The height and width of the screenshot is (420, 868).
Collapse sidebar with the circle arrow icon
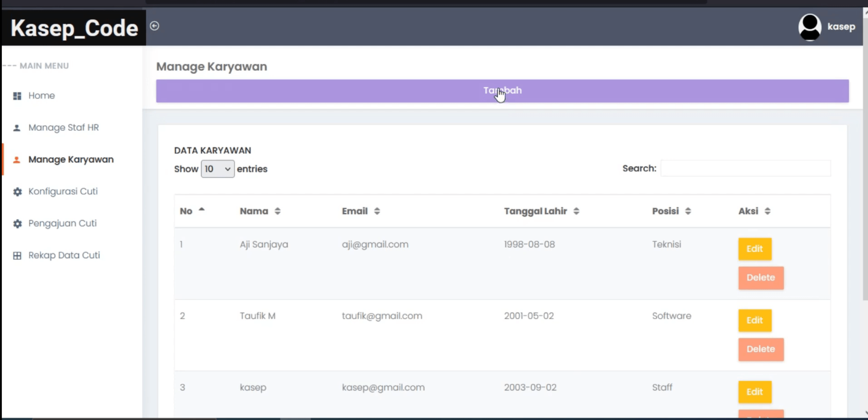tap(154, 26)
